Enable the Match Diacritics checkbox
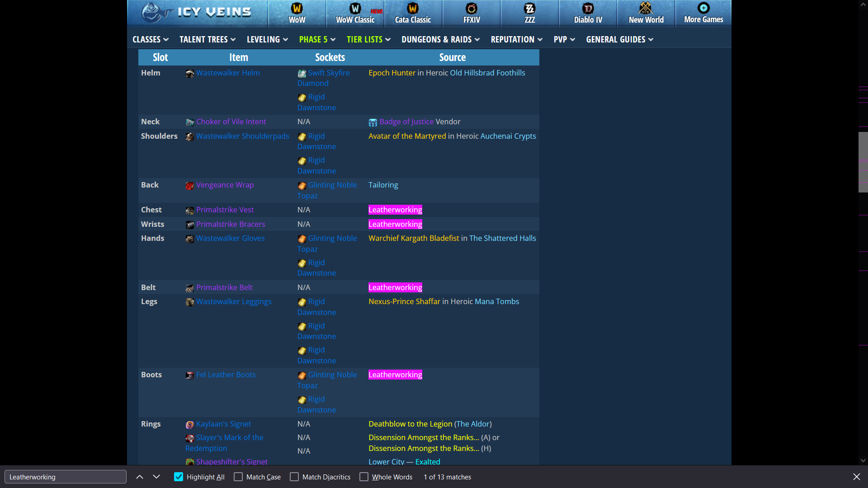Image resolution: width=868 pixels, height=488 pixels. pos(294,477)
